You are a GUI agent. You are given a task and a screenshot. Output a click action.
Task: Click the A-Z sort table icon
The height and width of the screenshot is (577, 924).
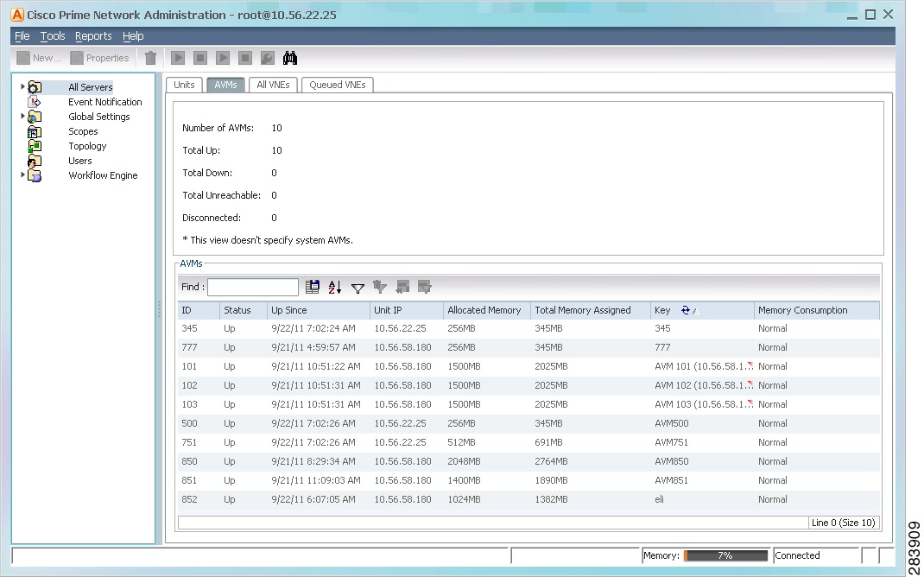pyautogui.click(x=335, y=287)
